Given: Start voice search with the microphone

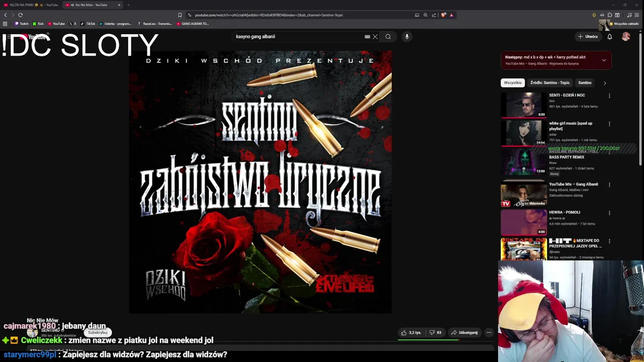Looking at the screenshot, I should (407, 37).
